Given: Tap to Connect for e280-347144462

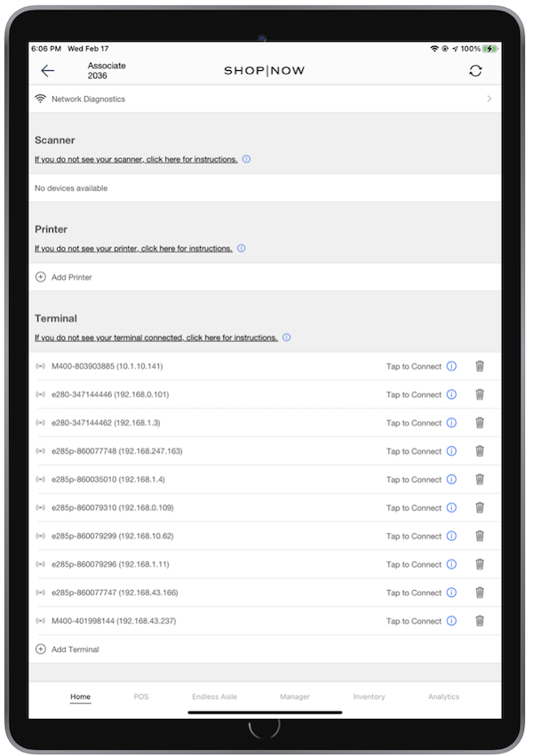Looking at the screenshot, I should (413, 423).
